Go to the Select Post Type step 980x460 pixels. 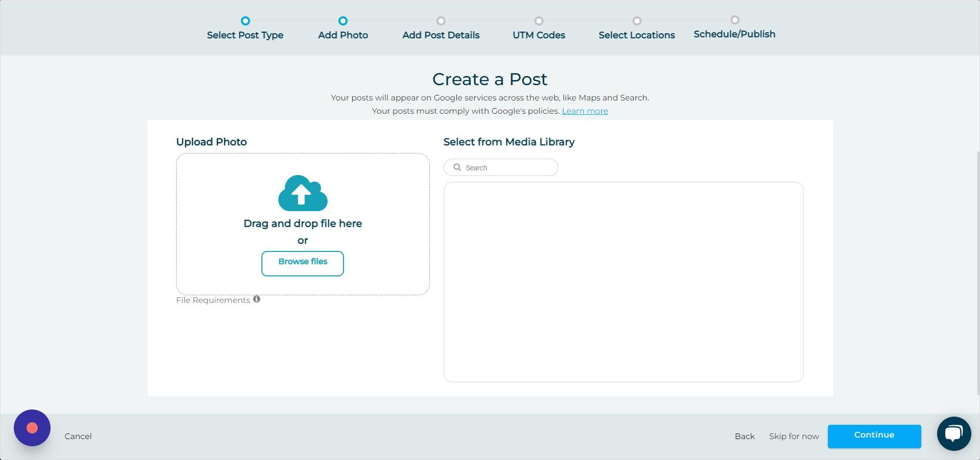245,35
